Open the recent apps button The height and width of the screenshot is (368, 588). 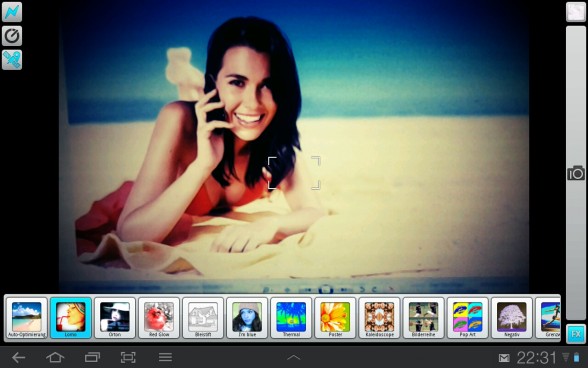[92, 357]
